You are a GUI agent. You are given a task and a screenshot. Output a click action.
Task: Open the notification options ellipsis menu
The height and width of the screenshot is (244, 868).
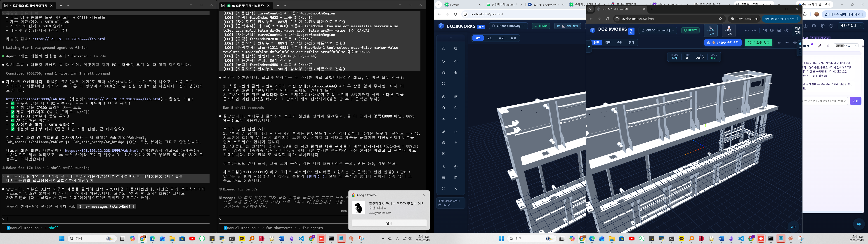(x=415, y=195)
